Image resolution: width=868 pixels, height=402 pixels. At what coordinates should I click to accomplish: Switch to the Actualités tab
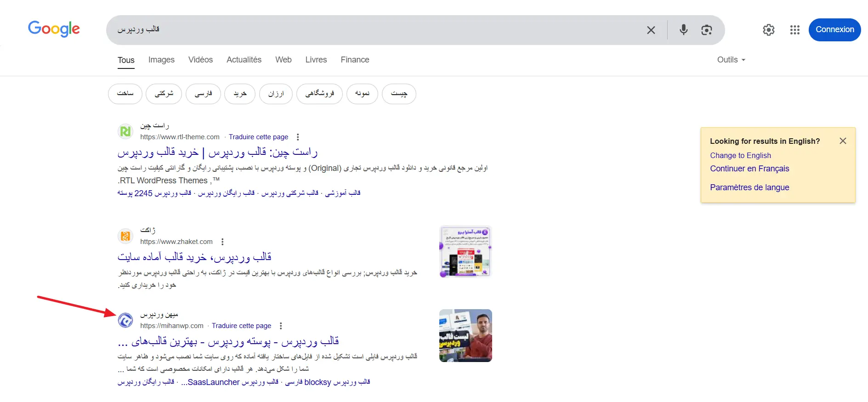[244, 60]
